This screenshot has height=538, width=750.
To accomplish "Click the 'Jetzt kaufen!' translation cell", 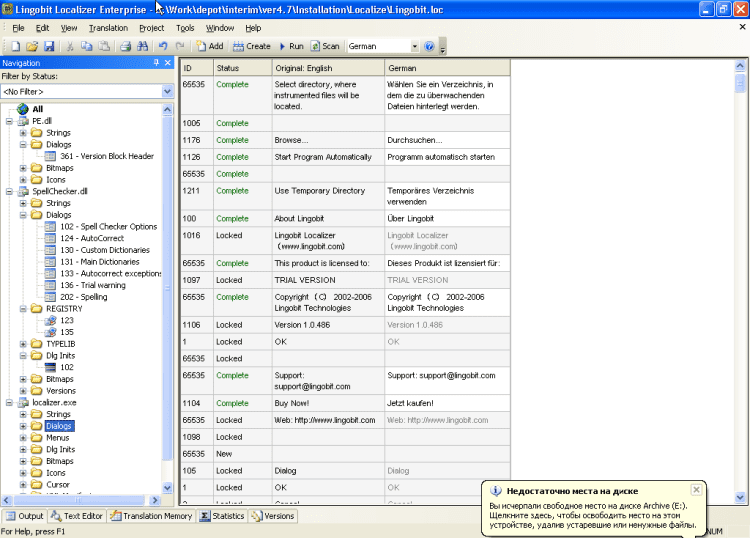I will coord(447,403).
